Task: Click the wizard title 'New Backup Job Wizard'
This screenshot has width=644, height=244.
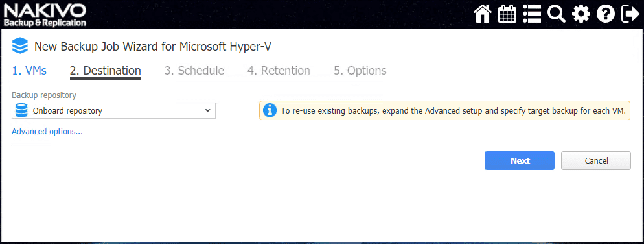Action: (x=152, y=47)
